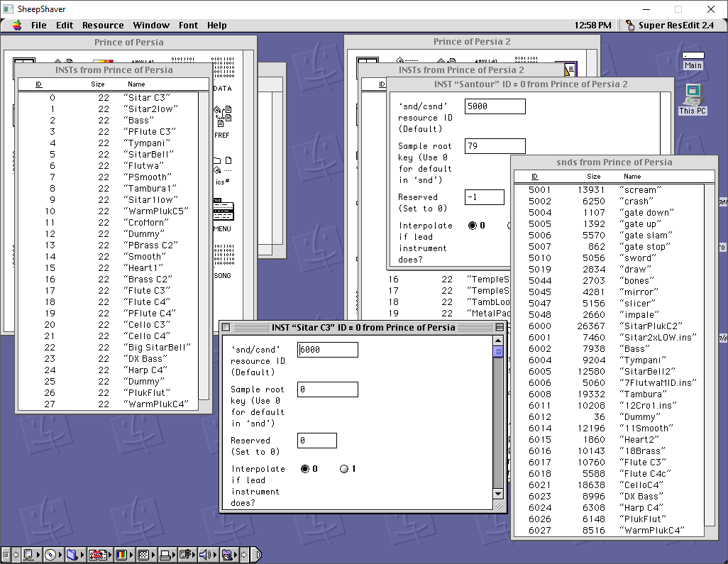Open the Edit menu
Image resolution: width=728 pixels, height=564 pixels.
(65, 25)
